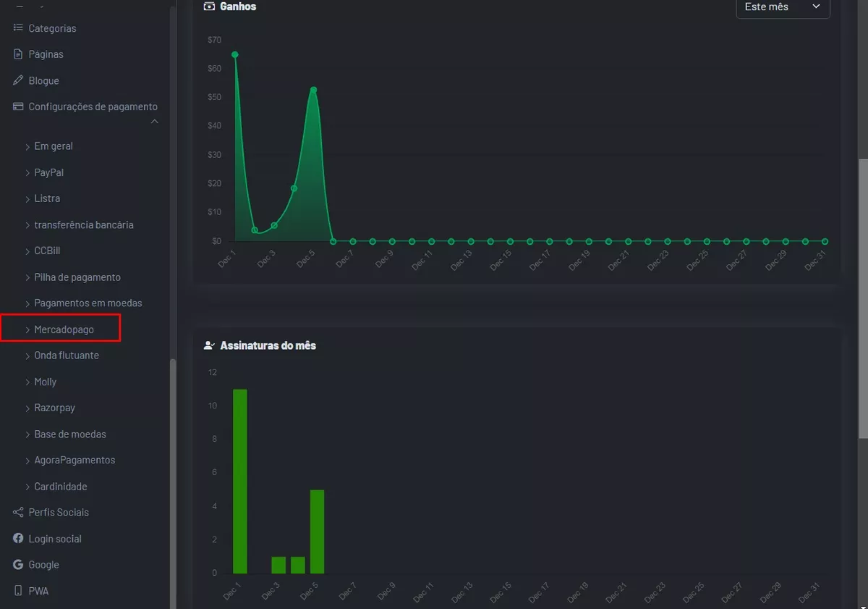
Task: Click the PWA phone icon
Action: [x=18, y=590]
